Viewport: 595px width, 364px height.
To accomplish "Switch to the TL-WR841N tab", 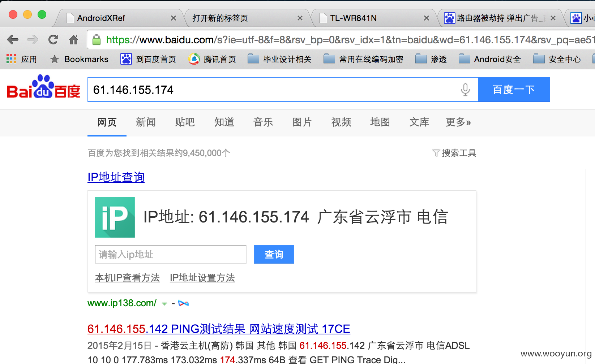I will point(372,18).
